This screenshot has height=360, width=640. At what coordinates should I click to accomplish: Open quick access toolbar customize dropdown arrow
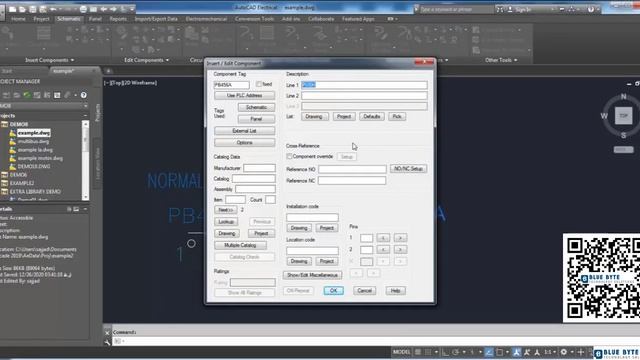pyautogui.click(x=133, y=9)
